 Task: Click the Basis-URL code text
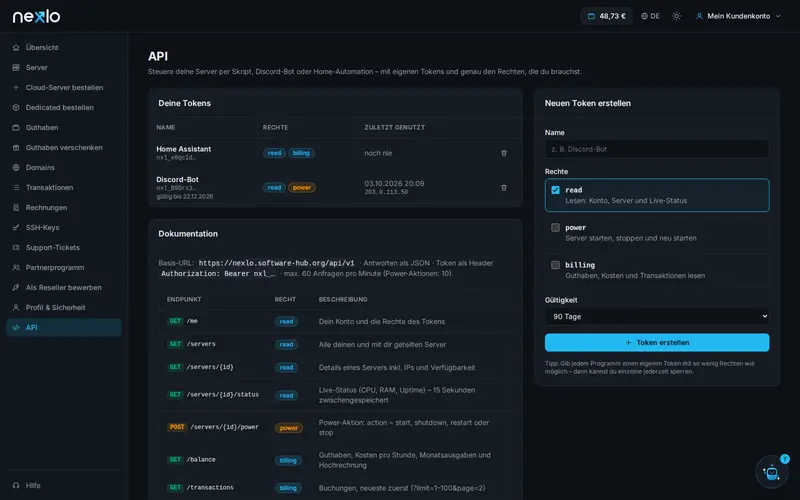pyautogui.click(x=276, y=263)
